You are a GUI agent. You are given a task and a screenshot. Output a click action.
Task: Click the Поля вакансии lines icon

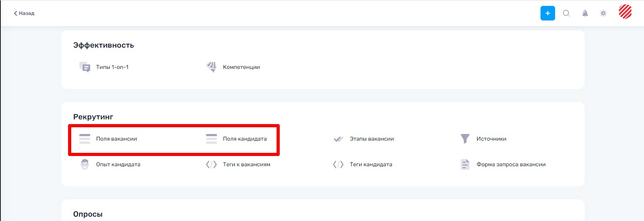point(85,139)
